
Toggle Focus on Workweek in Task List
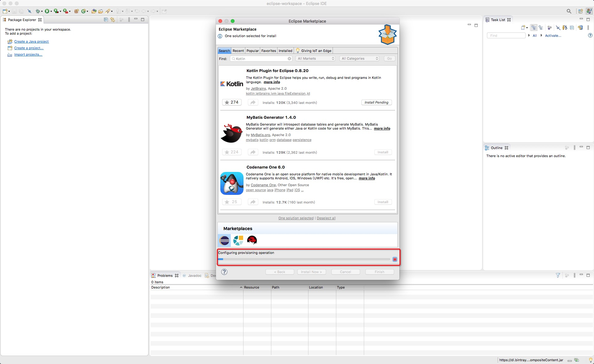click(549, 28)
